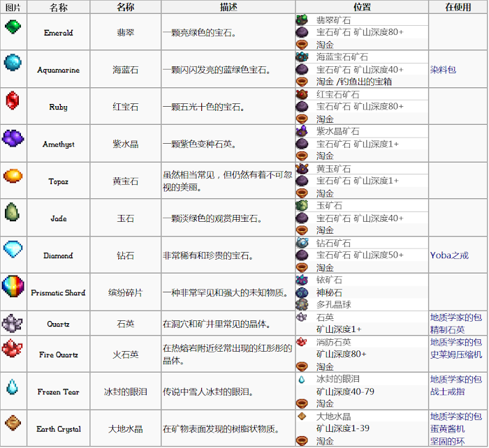The width and height of the screenshot is (489, 448).
Task: Click the 黄玉矿石 ore node icon
Action: coord(302,168)
